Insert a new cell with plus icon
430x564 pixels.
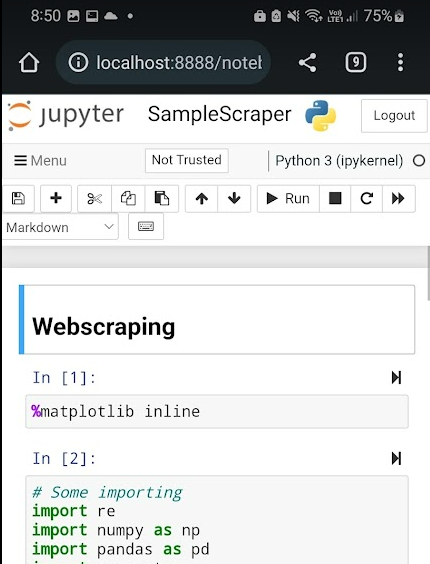[x=56, y=199]
